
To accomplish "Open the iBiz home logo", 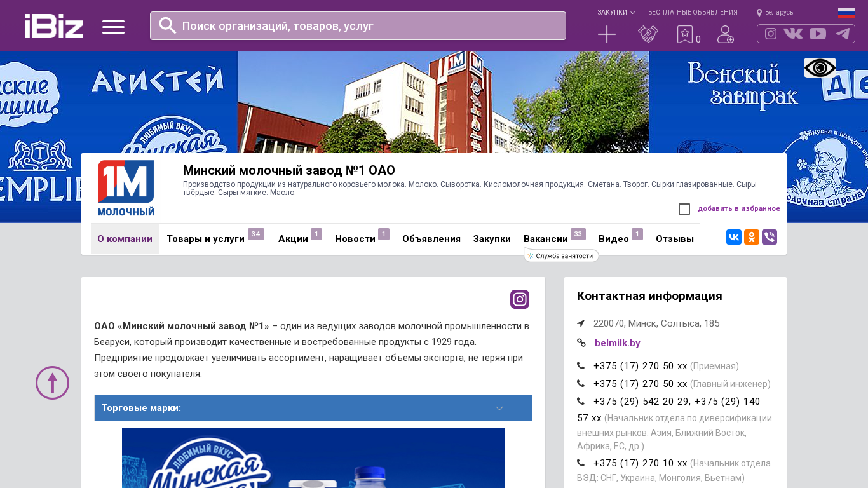I will [54, 26].
